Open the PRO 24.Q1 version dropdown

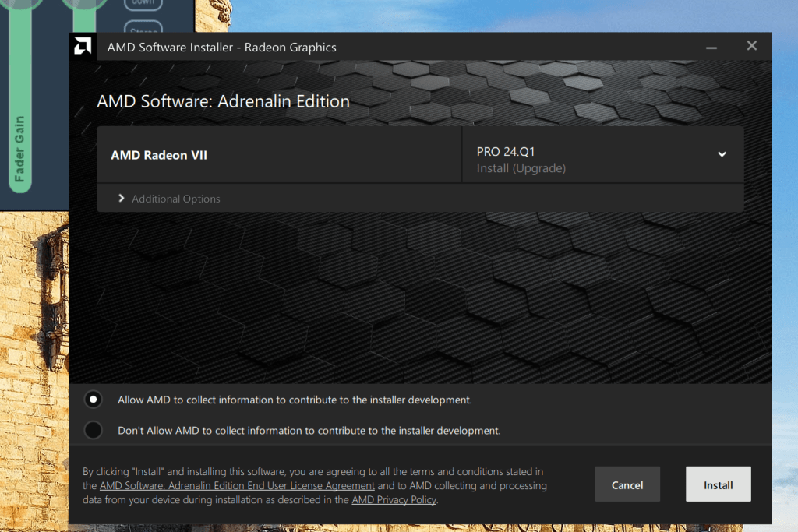[x=603, y=155]
